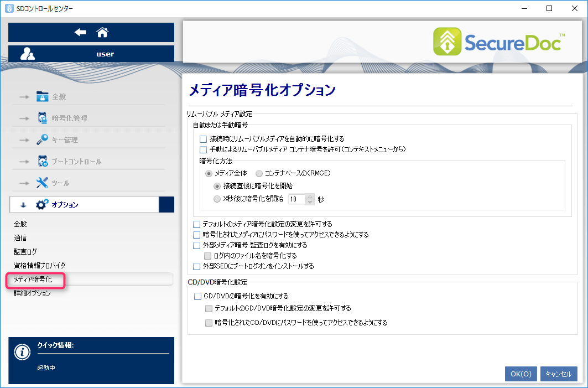The height and width of the screenshot is (388, 588).
Task: Toggle 外部メディア暗号 監査ログを有効にする checkbox
Action: pos(196,245)
